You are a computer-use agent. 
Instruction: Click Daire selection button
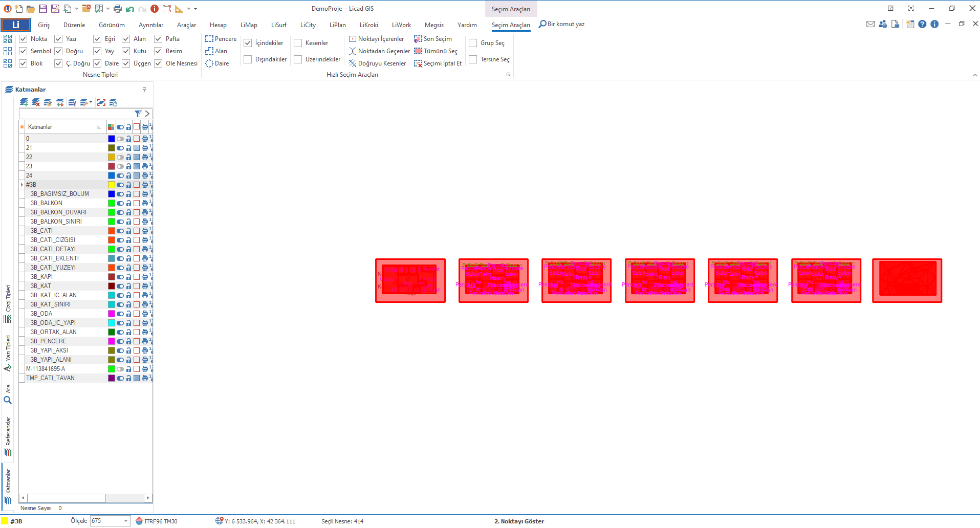click(217, 63)
